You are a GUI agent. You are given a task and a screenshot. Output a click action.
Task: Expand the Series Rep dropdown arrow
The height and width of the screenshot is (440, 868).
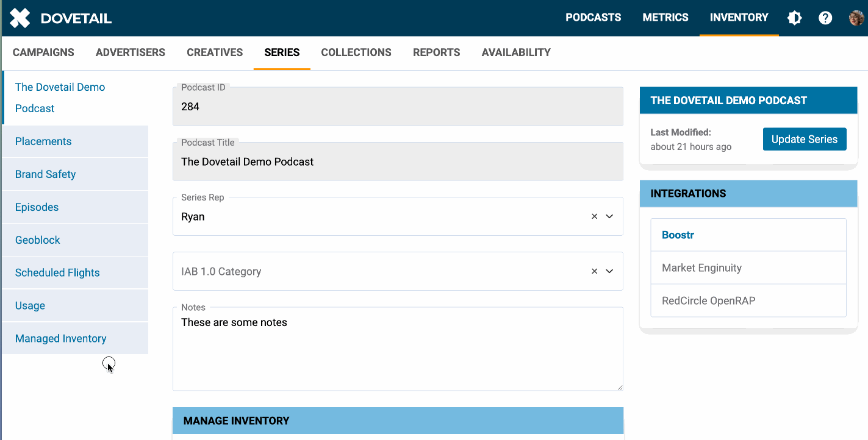[609, 216]
